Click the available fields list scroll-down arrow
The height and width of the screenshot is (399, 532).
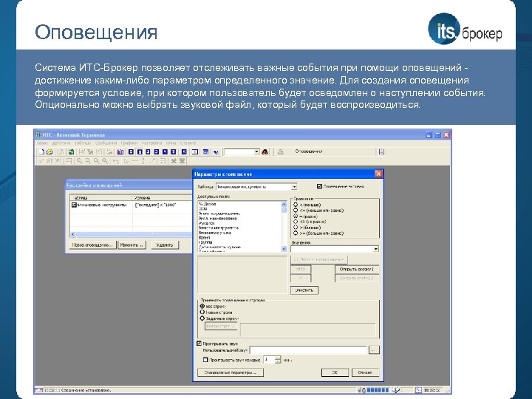coord(284,249)
